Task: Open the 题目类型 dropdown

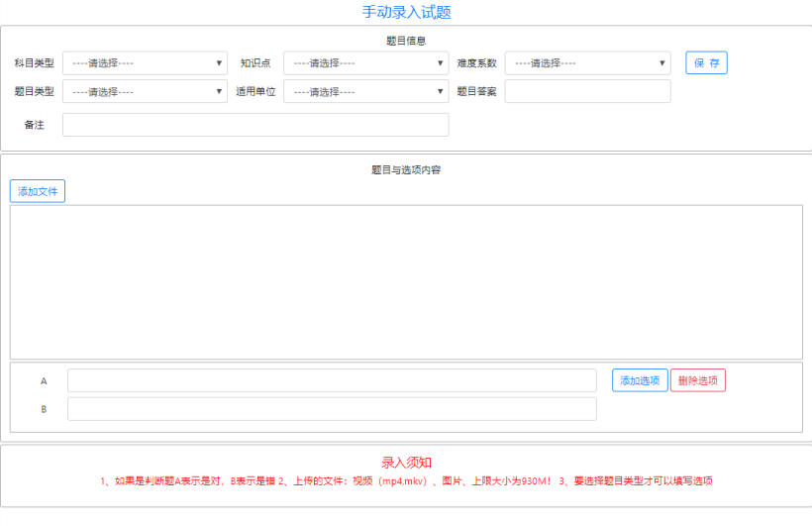Action: (x=145, y=92)
